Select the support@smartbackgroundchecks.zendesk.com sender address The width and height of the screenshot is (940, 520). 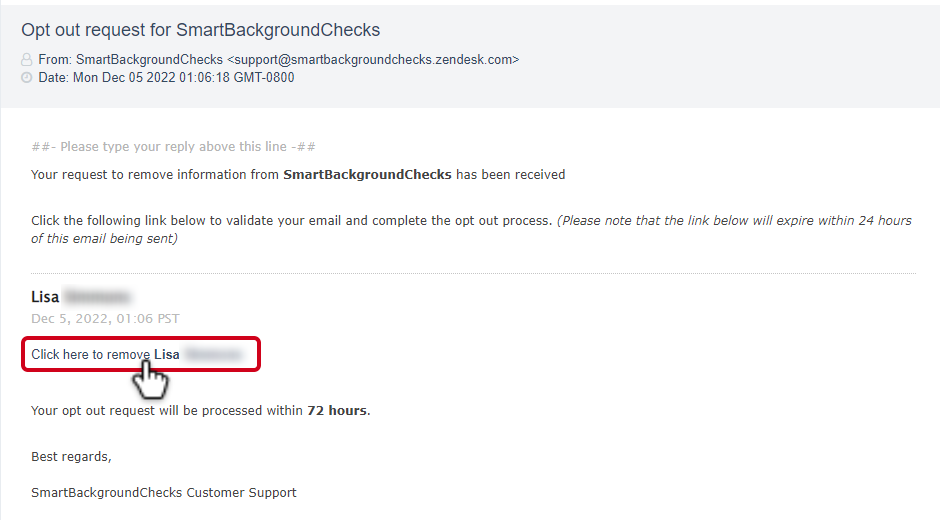[x=373, y=59]
